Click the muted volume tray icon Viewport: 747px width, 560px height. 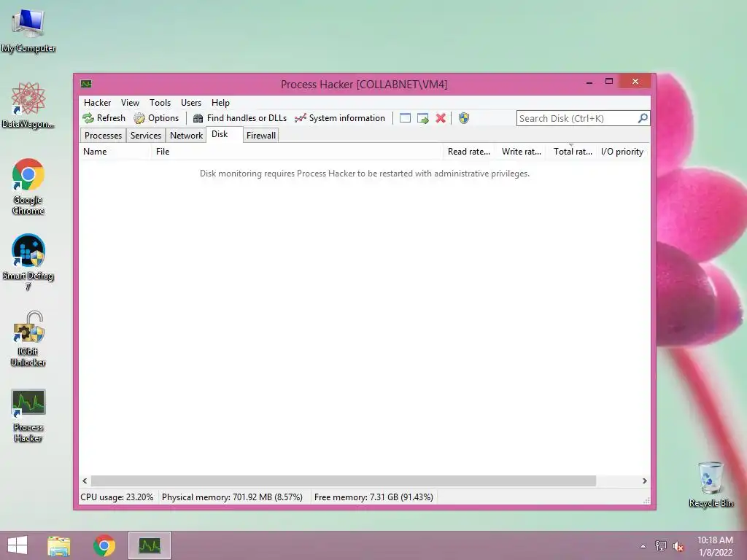[x=678, y=546]
